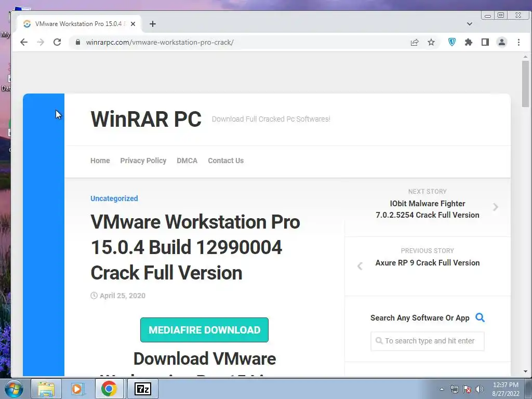
Task: Open the Chrome three-dot menu
Action: tap(518, 42)
